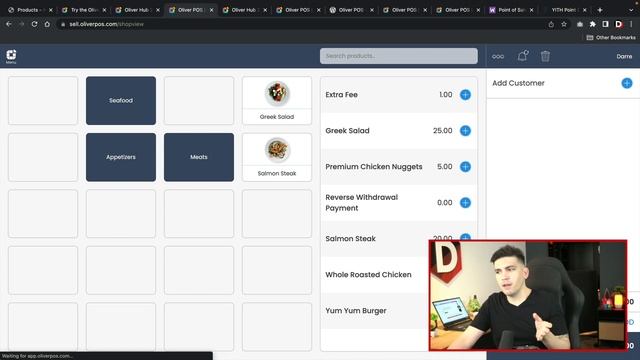Open the Meats category tile
Viewport: 640px width, 360px height.
199,157
